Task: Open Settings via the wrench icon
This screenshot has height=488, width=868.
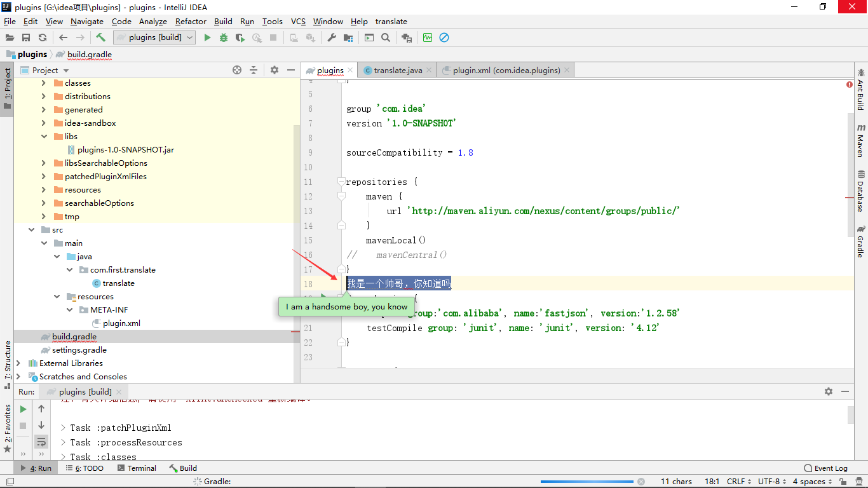Action: click(x=332, y=37)
